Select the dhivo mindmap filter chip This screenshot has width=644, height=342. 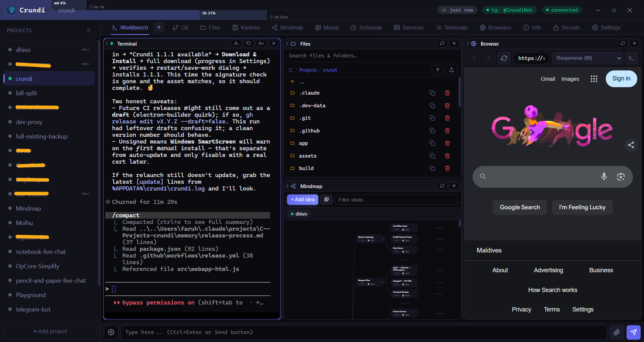(x=299, y=214)
